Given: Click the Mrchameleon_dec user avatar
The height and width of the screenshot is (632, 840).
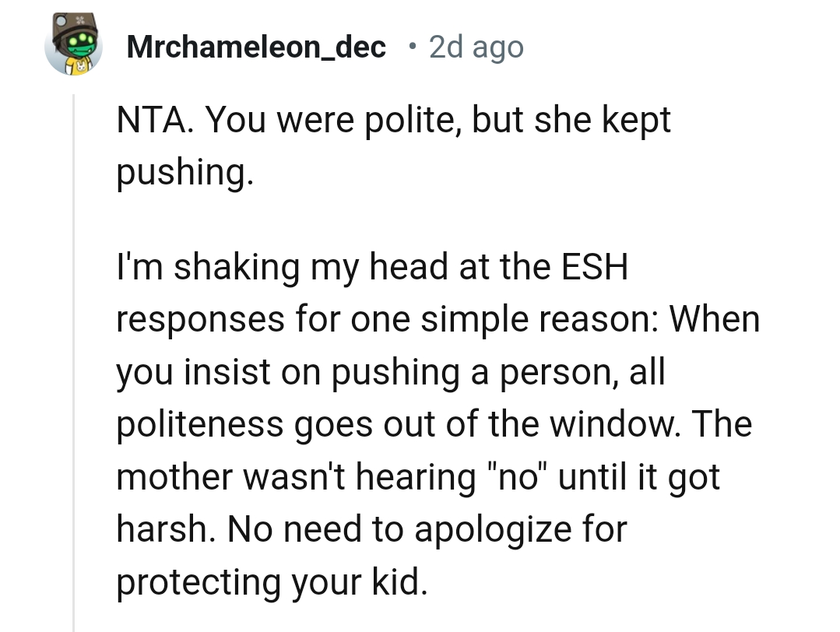Looking at the screenshot, I should [74, 45].
